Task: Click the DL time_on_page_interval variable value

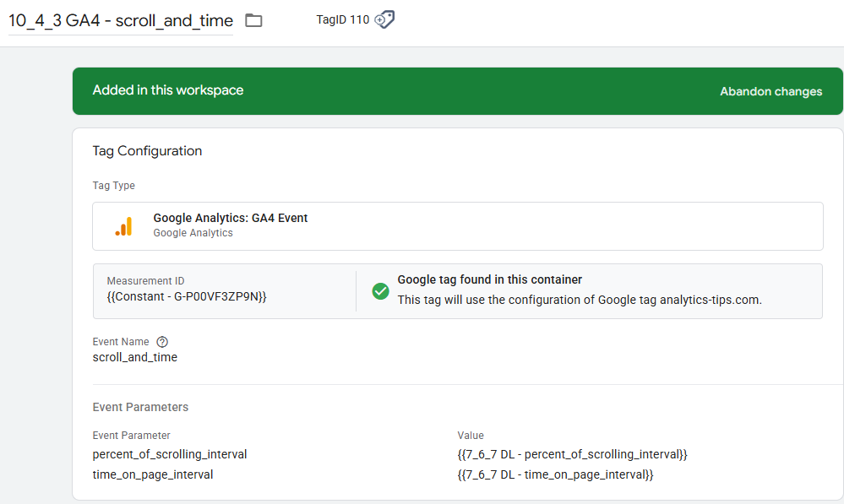Action: [555, 474]
